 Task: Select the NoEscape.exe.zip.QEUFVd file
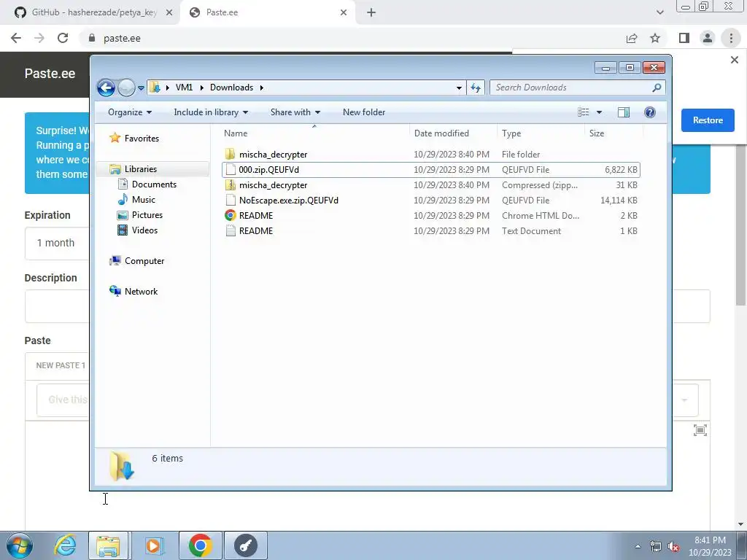click(x=430, y=200)
